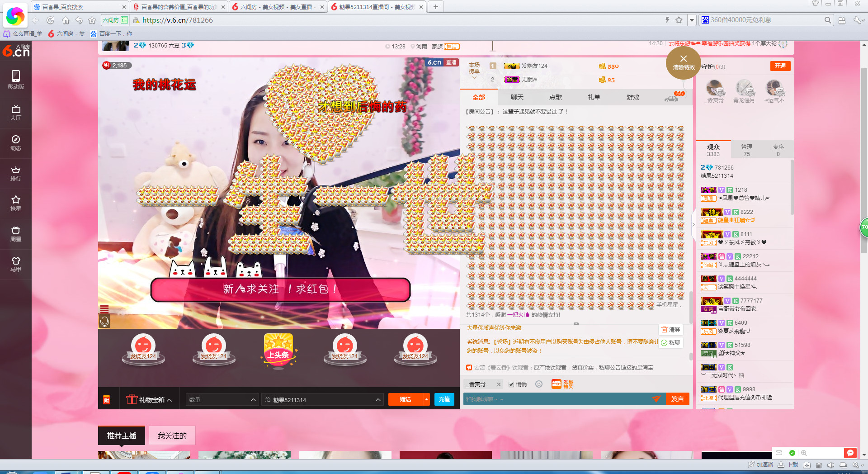Click the 加速器 accelerator status bar icon
Screen dimensions: 868x474
[x=760, y=465]
